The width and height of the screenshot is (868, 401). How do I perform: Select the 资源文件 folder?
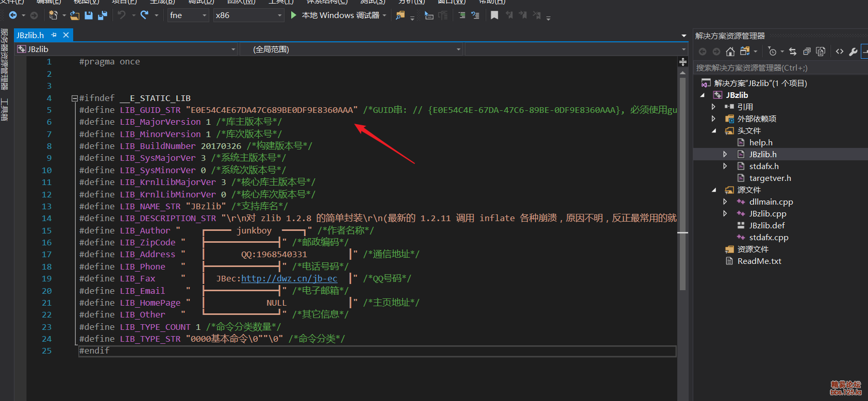[x=753, y=249]
